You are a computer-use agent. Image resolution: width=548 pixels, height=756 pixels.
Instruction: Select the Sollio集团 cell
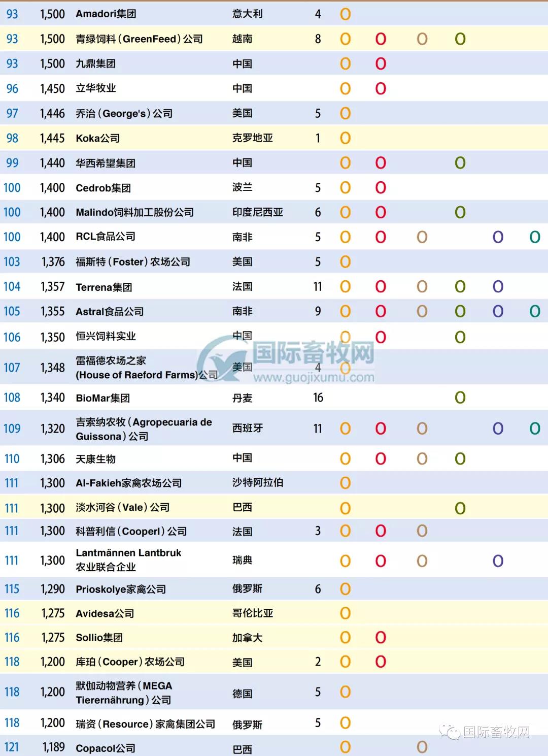pos(99,638)
